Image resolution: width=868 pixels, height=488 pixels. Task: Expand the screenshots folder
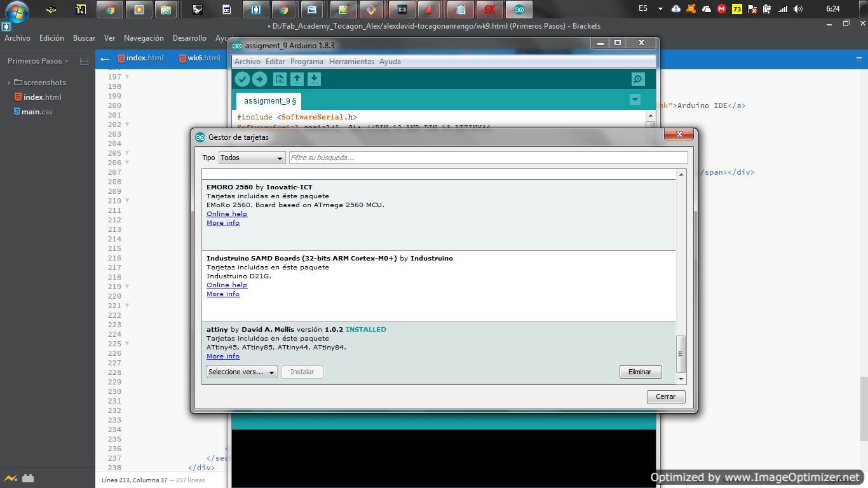click(x=10, y=83)
